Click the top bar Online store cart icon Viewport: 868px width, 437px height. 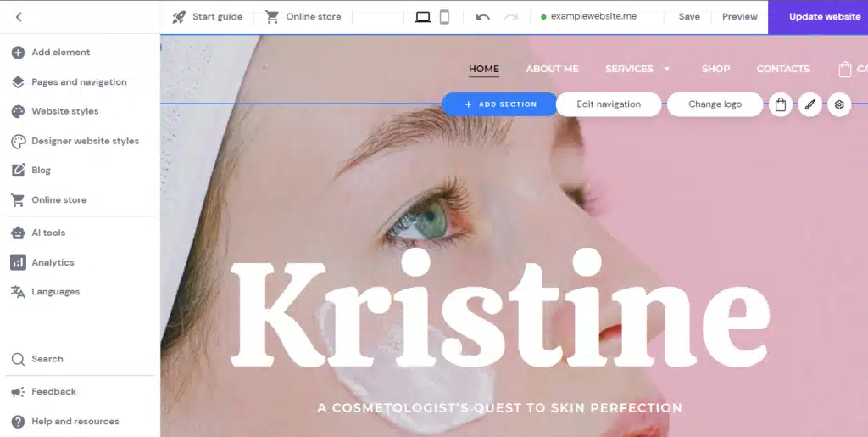point(272,17)
